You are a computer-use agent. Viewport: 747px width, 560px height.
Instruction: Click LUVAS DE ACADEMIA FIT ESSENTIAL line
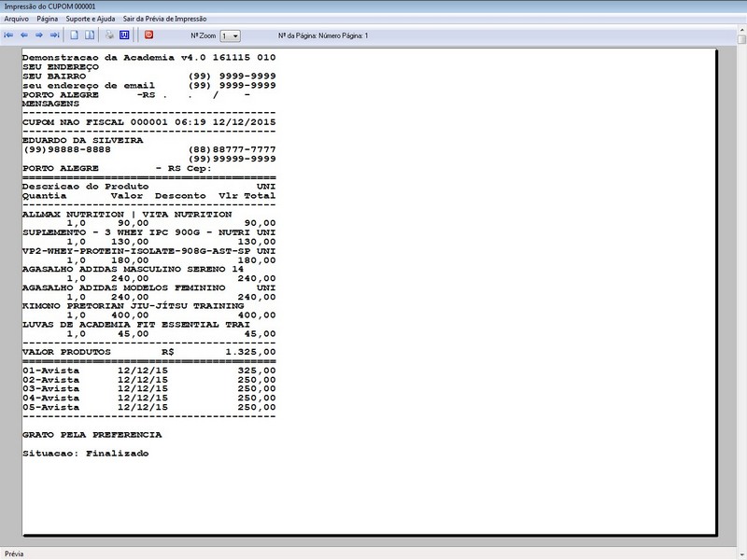pos(136,325)
